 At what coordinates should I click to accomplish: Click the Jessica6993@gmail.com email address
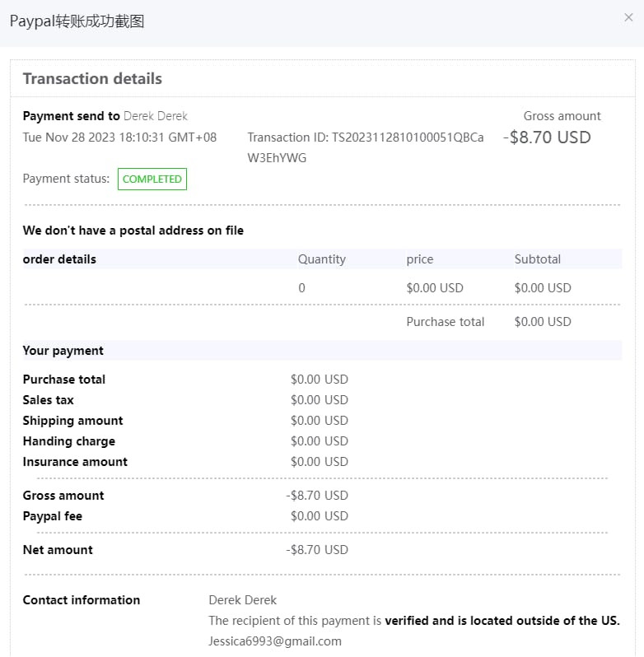tap(275, 641)
